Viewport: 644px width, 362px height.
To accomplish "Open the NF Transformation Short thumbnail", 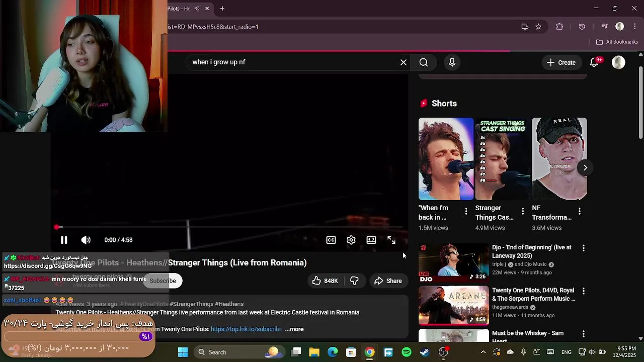I will click(559, 159).
